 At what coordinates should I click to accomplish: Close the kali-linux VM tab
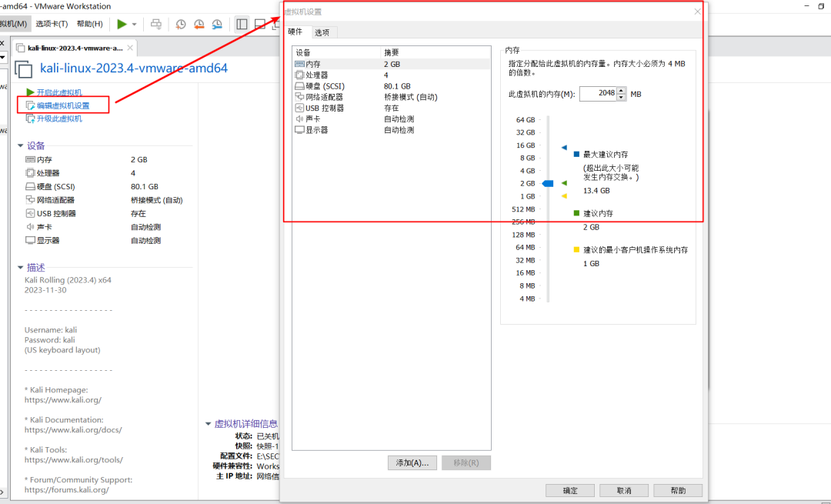[130, 48]
